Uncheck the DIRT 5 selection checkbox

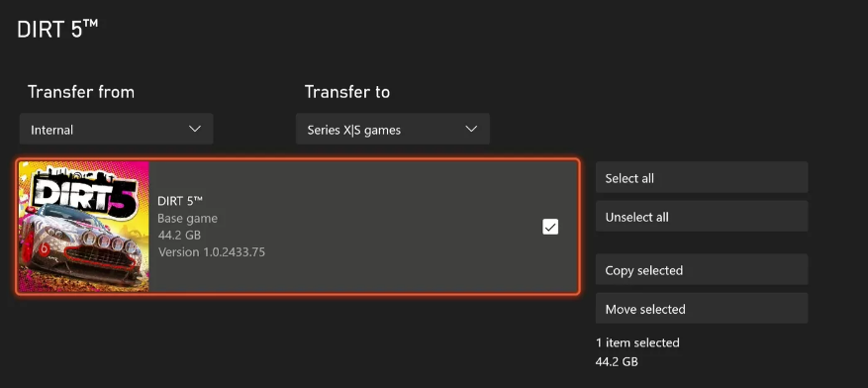[x=550, y=227]
